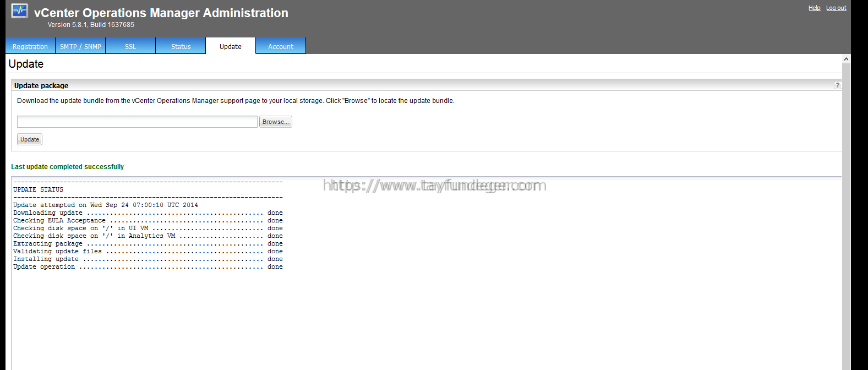Screen dimensions: 868x370
Task: Click the Update button
Action: click(x=30, y=139)
